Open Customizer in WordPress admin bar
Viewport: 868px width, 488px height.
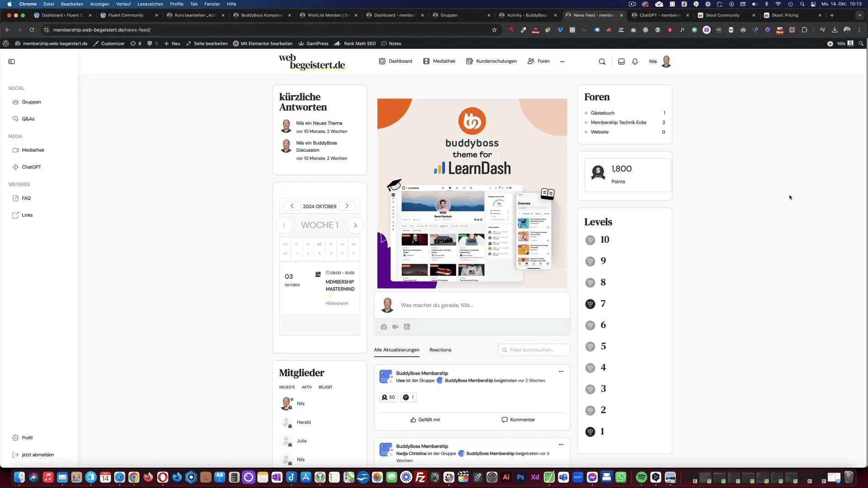(109, 43)
